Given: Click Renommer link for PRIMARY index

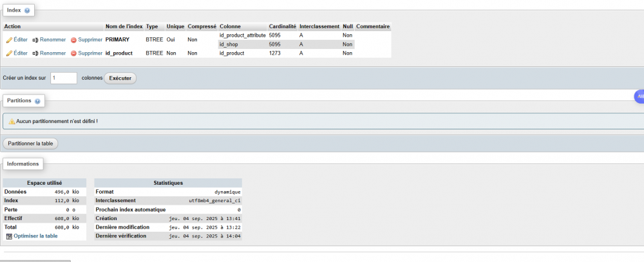Looking at the screenshot, I should pyautogui.click(x=53, y=40).
